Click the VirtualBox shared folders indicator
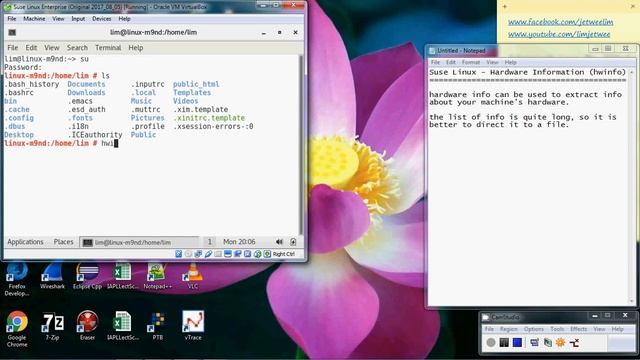The width and height of the screenshot is (640, 360). pos(218,254)
